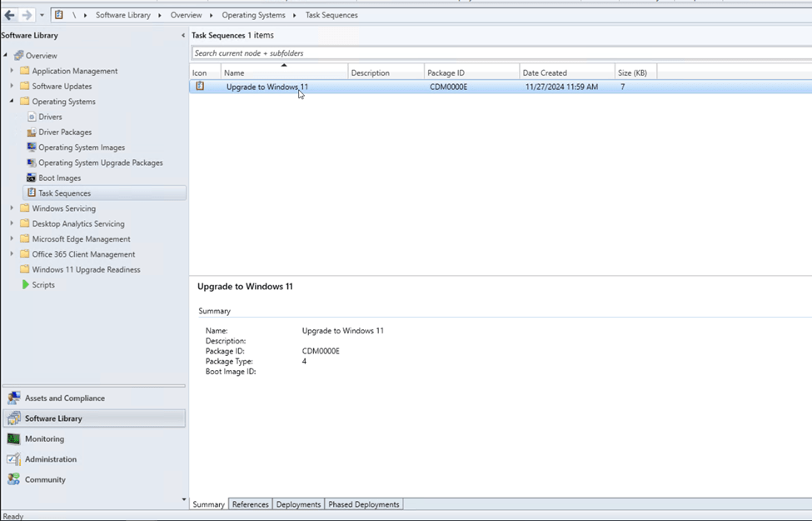
Task: Open Driver Packages in the tree
Action: click(x=65, y=133)
